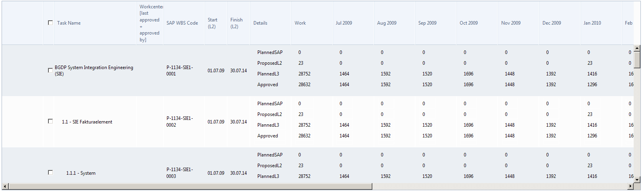Click the Task Name column header
The height and width of the screenshot is (193, 644).
(69, 23)
